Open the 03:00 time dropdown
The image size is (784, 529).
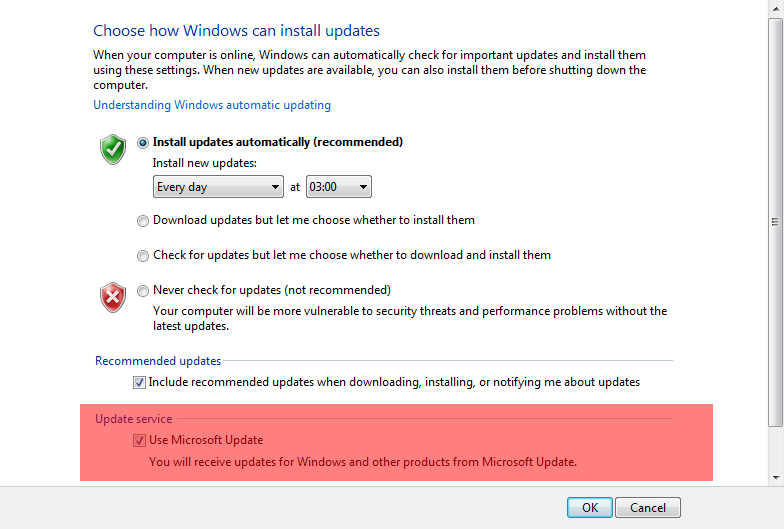pos(338,186)
